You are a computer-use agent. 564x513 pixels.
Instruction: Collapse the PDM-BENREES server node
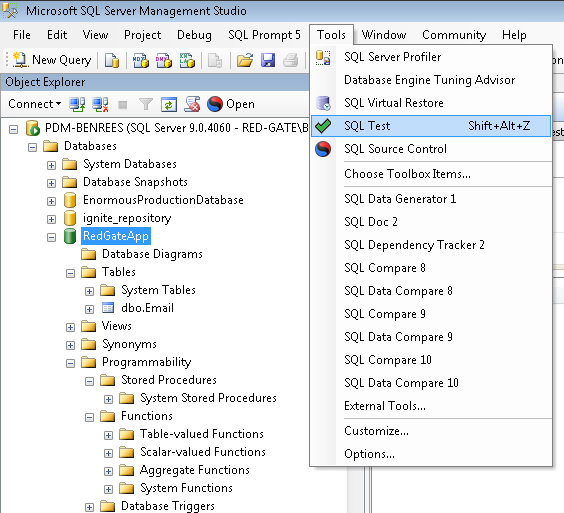13,130
